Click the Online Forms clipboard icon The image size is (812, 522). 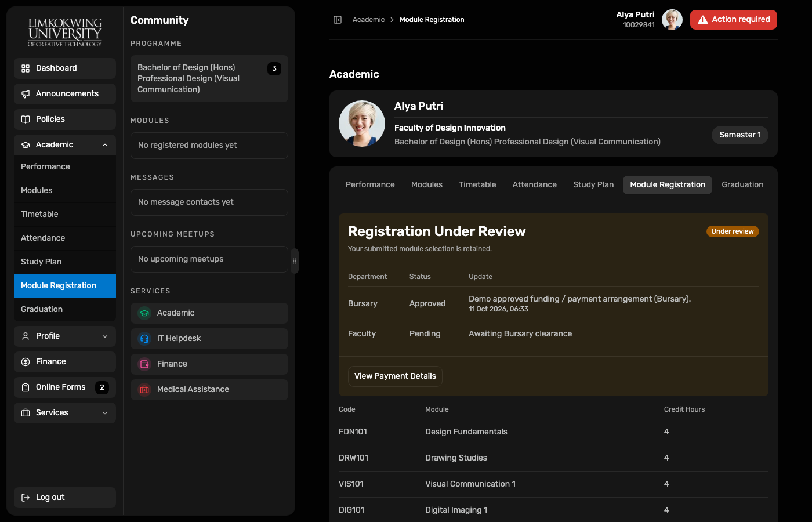26,387
